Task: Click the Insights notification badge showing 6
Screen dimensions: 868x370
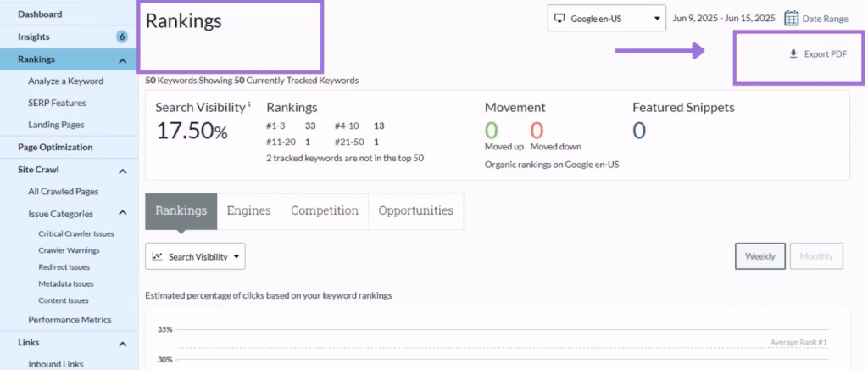Action: [122, 36]
